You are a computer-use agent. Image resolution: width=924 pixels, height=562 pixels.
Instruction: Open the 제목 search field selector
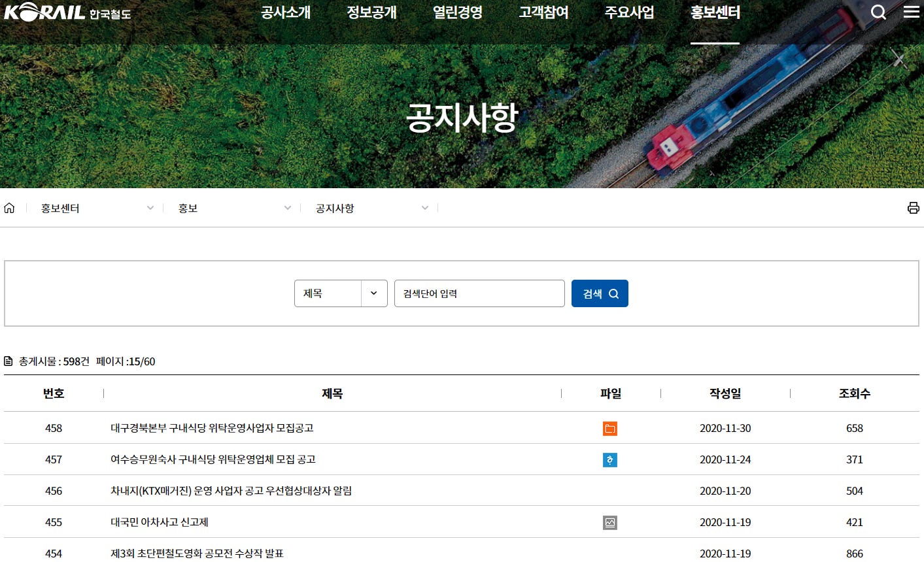[341, 293]
